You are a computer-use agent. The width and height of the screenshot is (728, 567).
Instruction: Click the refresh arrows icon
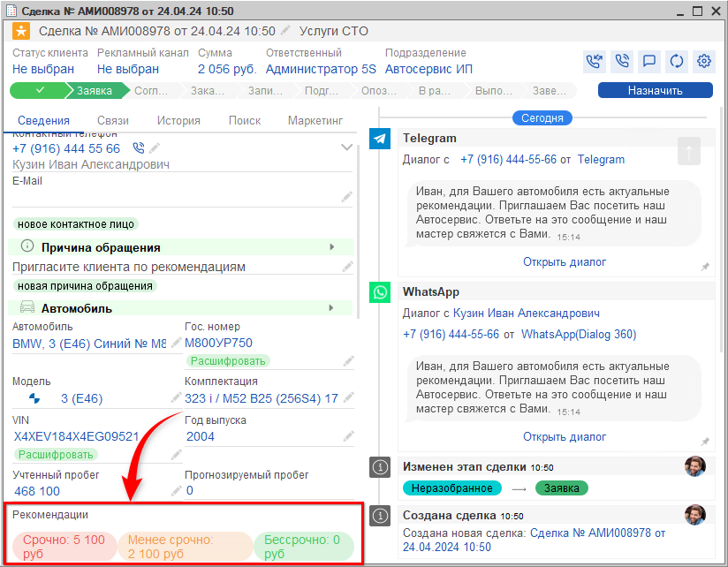677,61
